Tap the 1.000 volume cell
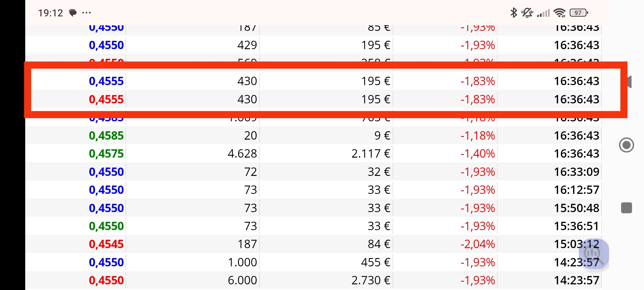This screenshot has height=290, width=644. (242, 262)
